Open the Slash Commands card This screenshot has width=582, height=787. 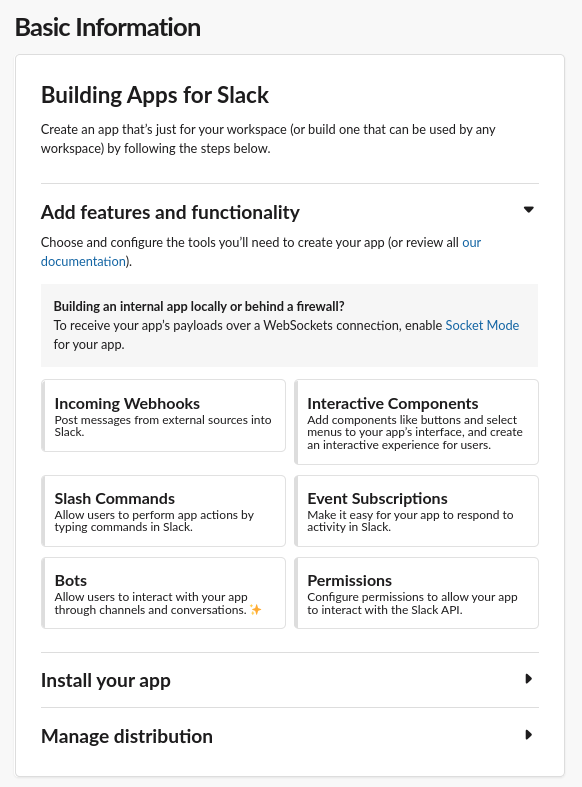164,511
